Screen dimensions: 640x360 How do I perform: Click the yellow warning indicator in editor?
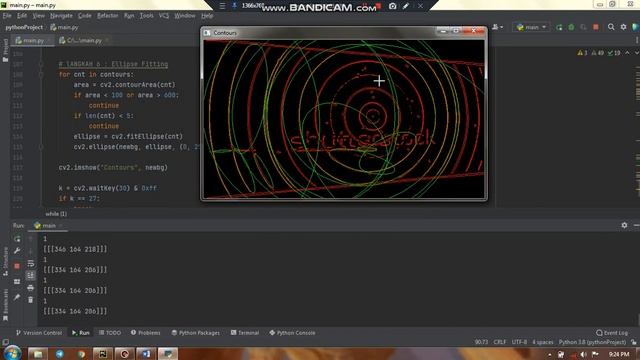[x=582, y=53]
